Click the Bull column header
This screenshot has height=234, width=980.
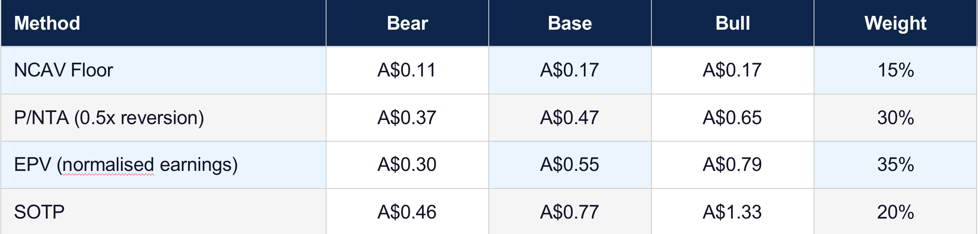pos(733,23)
